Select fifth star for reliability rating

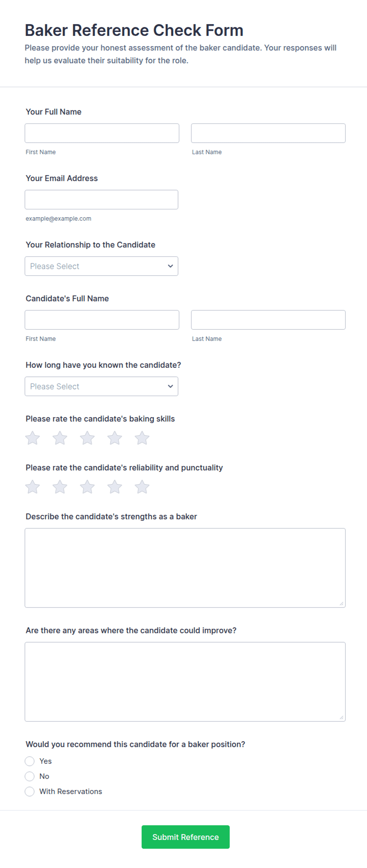142,487
